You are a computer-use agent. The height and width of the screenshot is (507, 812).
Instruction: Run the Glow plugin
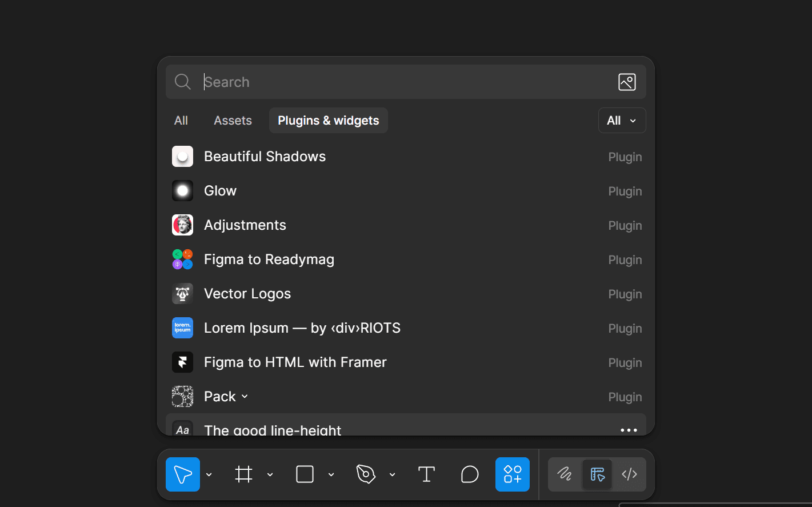(x=406, y=191)
